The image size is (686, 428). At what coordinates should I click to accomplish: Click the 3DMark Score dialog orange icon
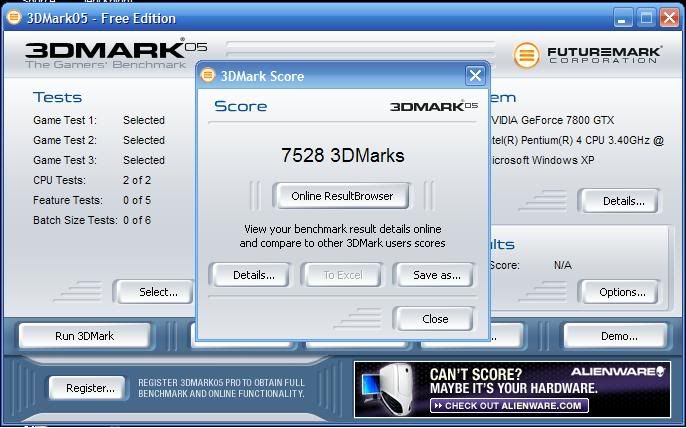(208, 75)
